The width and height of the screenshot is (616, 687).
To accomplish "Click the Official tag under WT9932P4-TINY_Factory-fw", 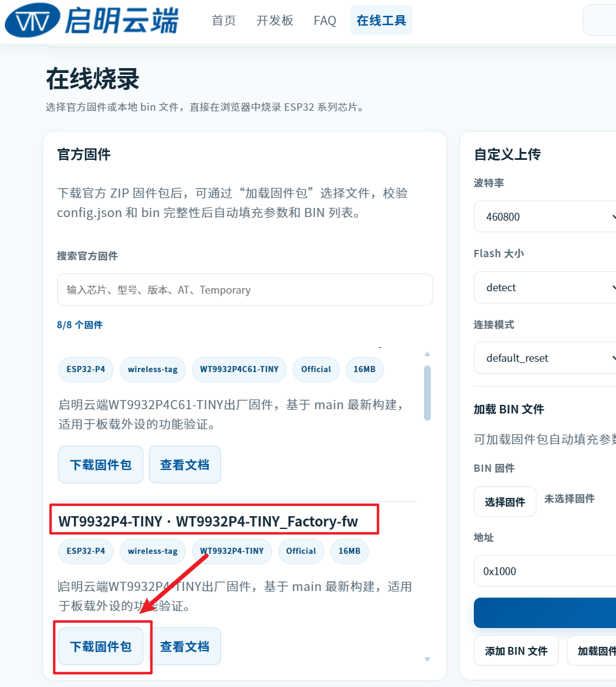I will point(301,551).
